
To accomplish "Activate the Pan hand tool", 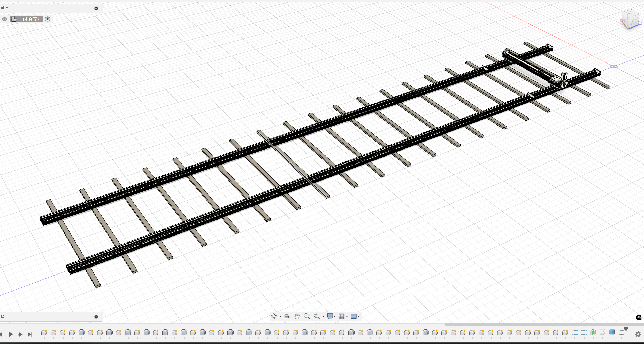I will tap(297, 316).
